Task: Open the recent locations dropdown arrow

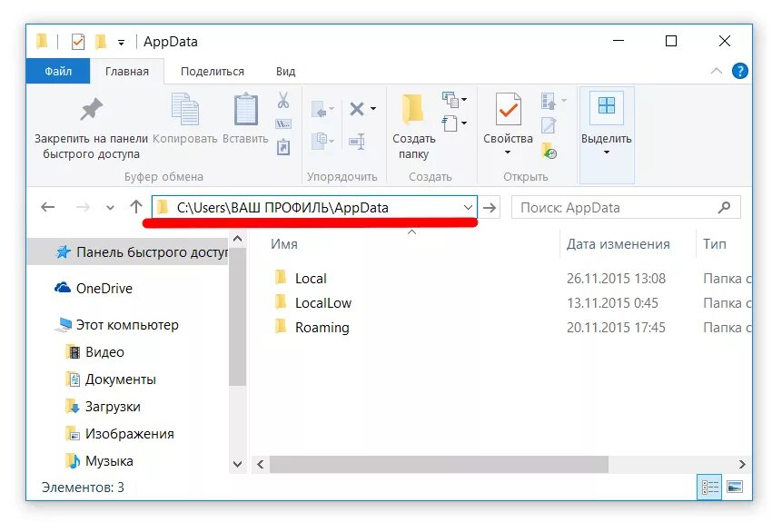Action: (110, 207)
